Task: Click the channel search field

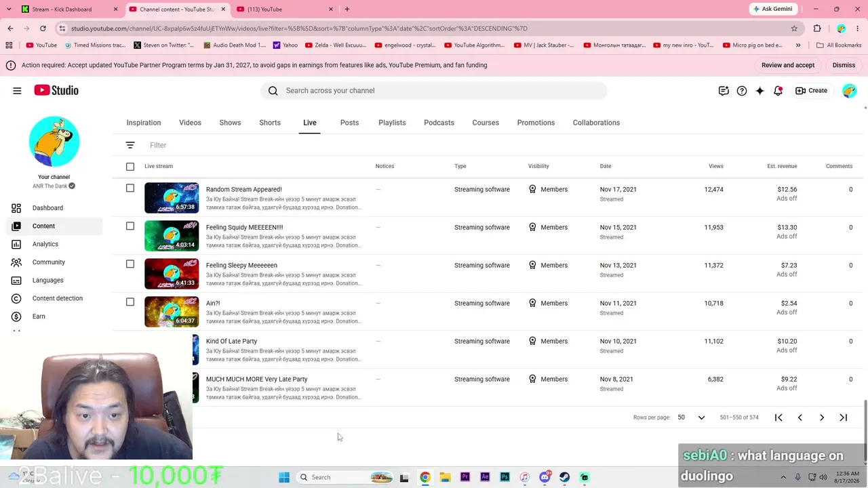Action: coord(434,91)
